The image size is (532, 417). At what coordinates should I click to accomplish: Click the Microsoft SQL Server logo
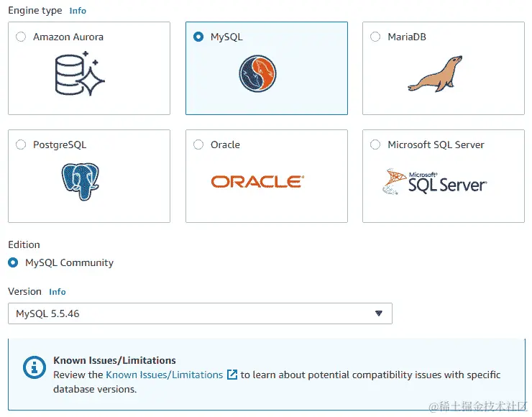435,181
